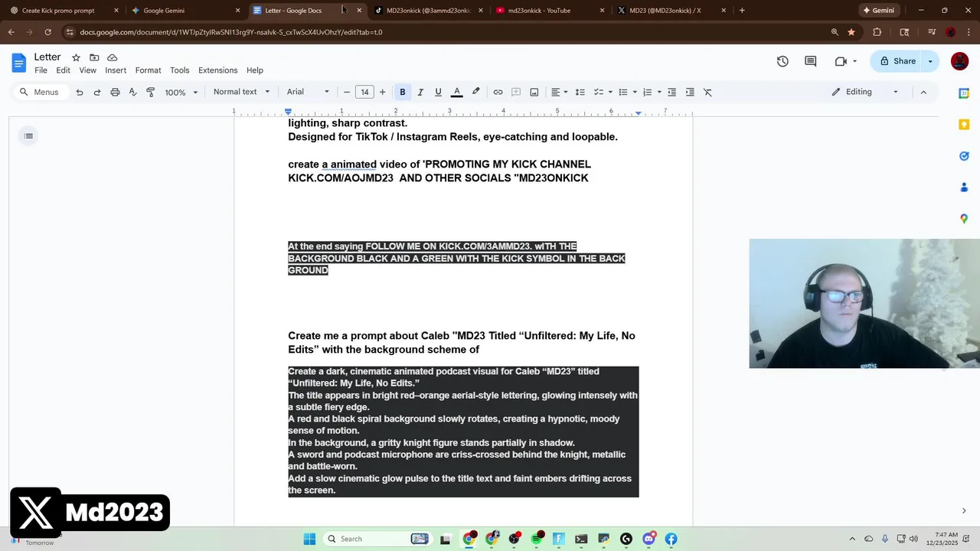The height and width of the screenshot is (551, 980).
Task: Check cloud save status icon
Action: (113, 57)
